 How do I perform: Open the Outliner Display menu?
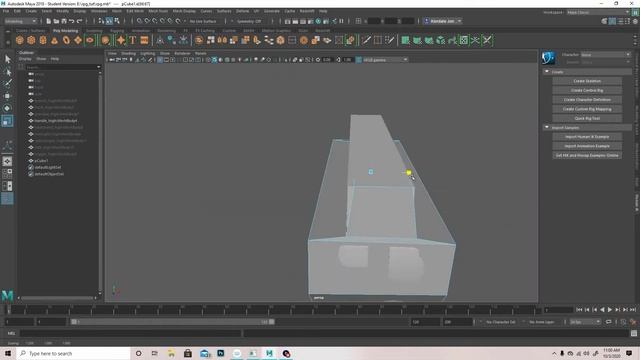click(x=25, y=59)
